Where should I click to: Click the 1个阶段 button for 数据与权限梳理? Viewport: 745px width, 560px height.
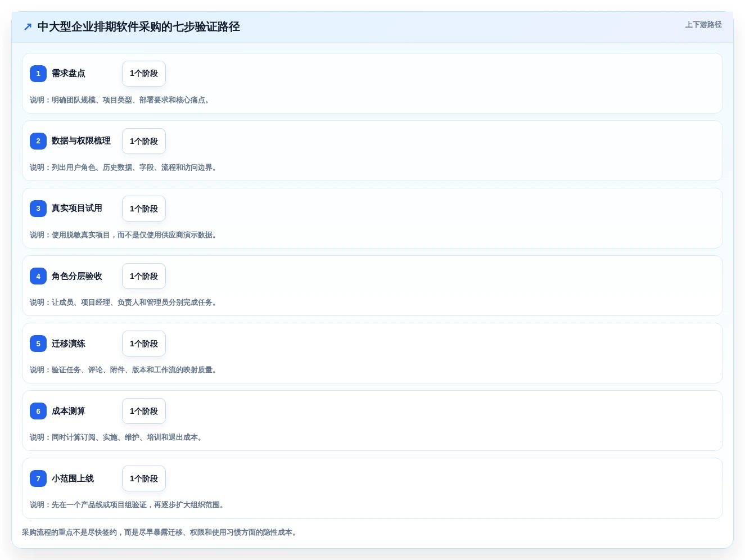coord(144,141)
